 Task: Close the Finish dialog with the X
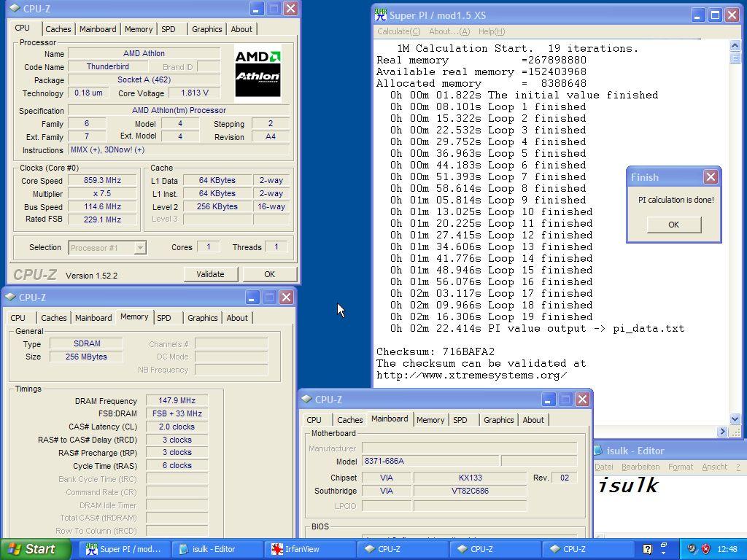pyautogui.click(x=711, y=177)
